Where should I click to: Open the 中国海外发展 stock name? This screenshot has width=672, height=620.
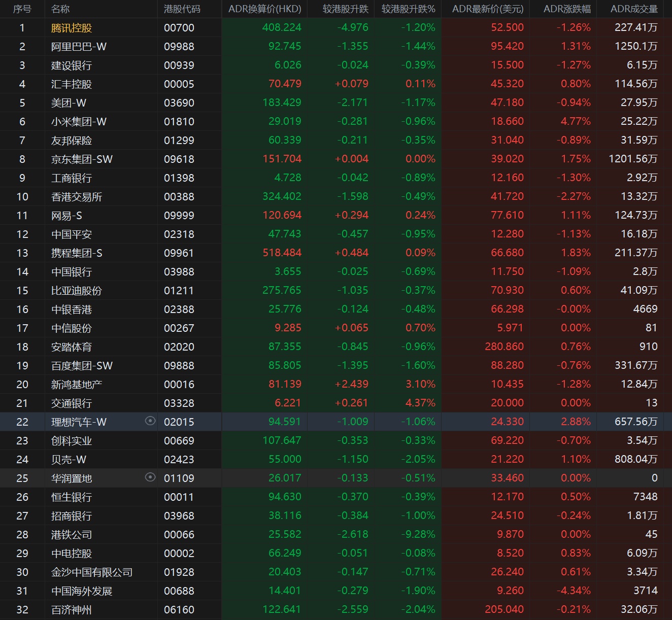82,591
